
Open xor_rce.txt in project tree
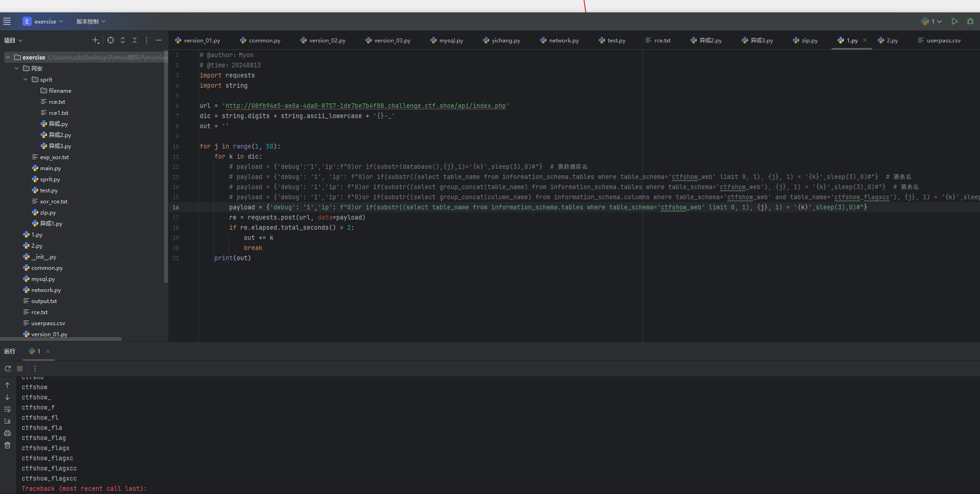click(49, 201)
